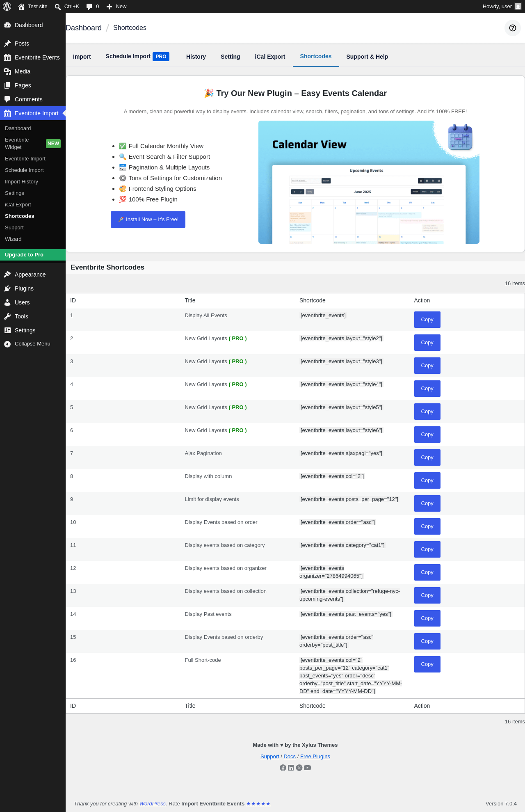Image resolution: width=525 pixels, height=812 pixels.
Task: Click the Appearance paintbrush icon
Action: click(x=7, y=274)
